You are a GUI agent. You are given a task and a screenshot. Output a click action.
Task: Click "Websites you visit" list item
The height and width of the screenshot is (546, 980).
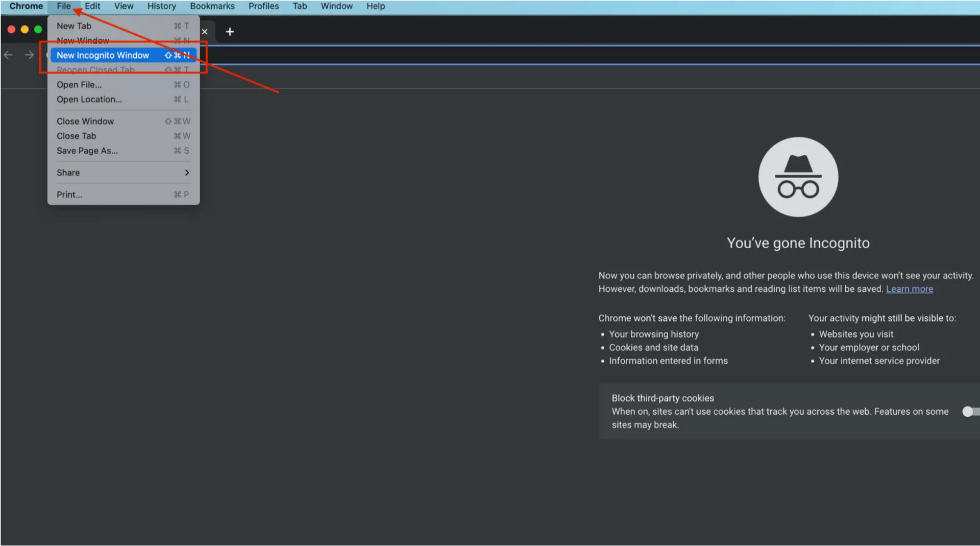856,334
